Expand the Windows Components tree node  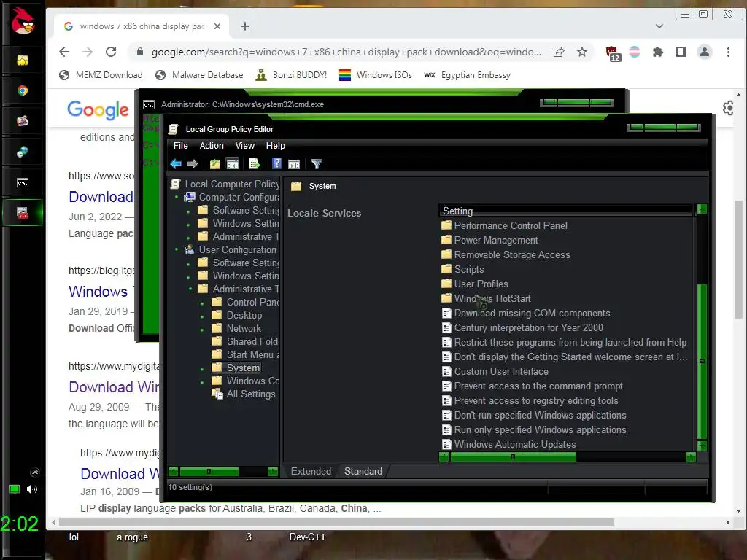pyautogui.click(x=202, y=381)
